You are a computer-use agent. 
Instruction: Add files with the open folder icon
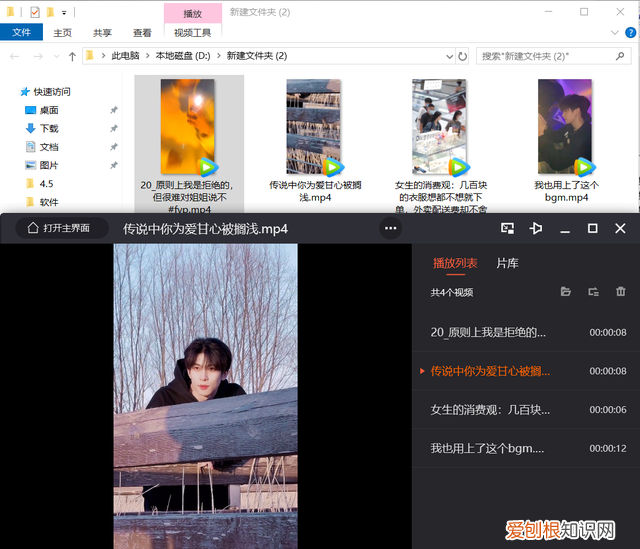[565, 291]
